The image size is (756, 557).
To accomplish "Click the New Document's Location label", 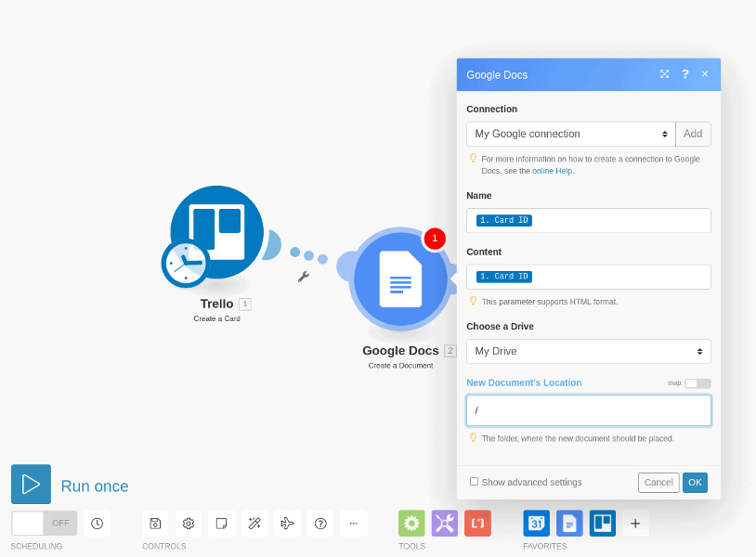I will tap(524, 382).
